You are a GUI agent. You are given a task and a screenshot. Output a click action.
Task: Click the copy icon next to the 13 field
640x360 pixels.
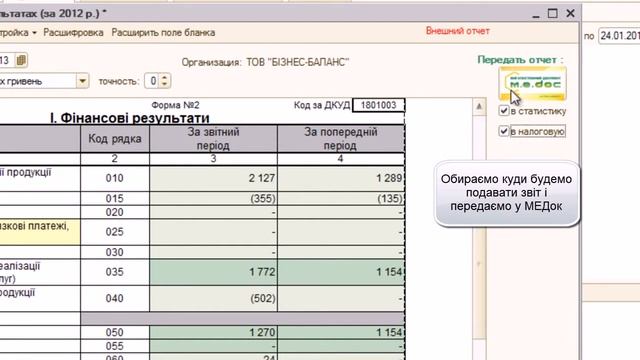[21, 60]
